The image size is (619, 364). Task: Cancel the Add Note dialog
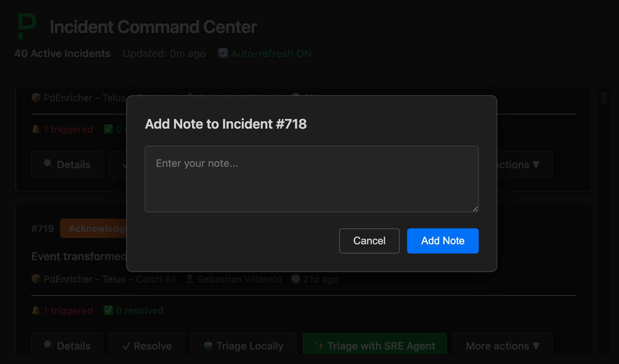[369, 241]
